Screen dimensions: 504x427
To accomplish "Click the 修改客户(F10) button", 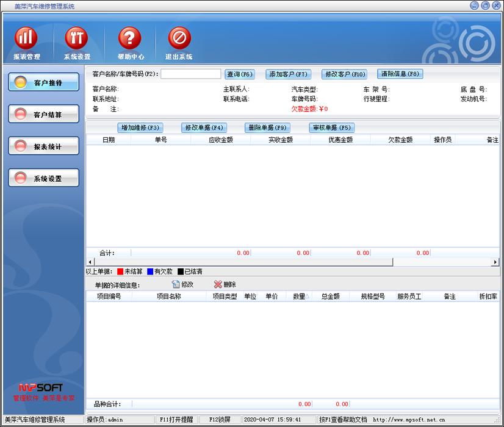I will pyautogui.click(x=345, y=74).
